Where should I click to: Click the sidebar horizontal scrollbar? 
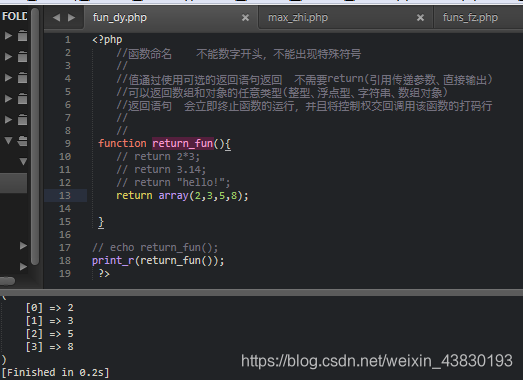(7, 281)
